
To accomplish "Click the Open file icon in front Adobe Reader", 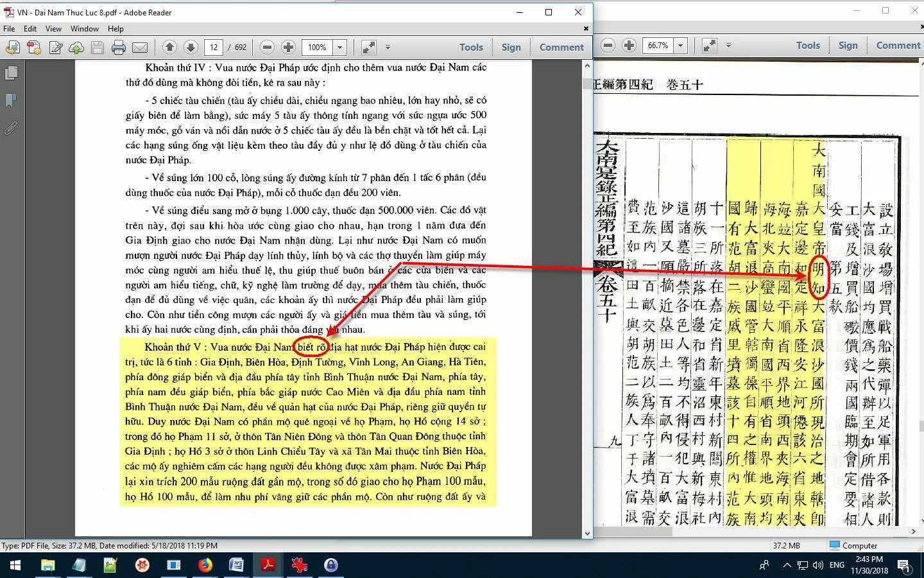I will click(13, 48).
